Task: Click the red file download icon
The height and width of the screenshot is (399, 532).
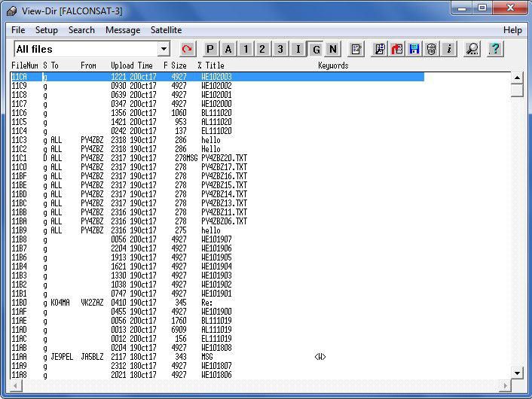Action: coord(397,49)
